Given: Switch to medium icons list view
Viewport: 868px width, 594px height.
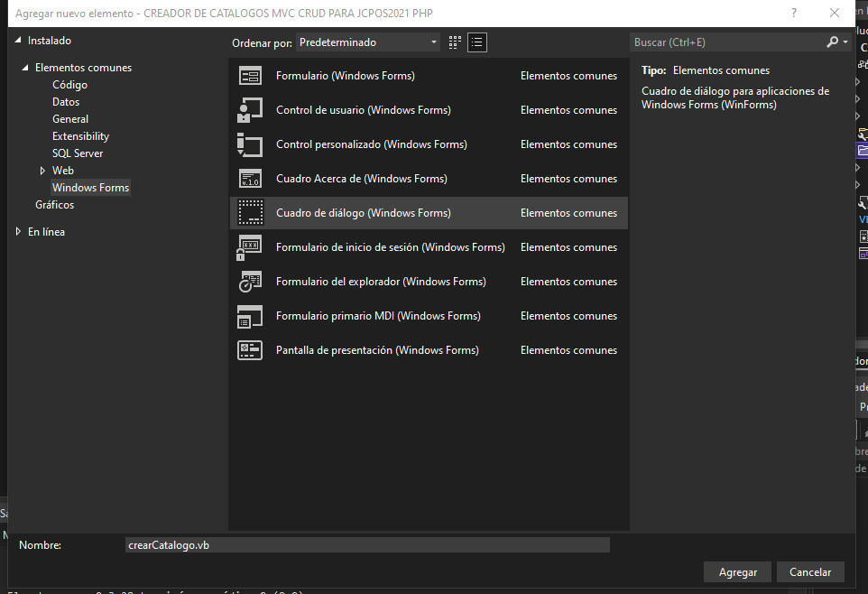Looking at the screenshot, I should [477, 42].
